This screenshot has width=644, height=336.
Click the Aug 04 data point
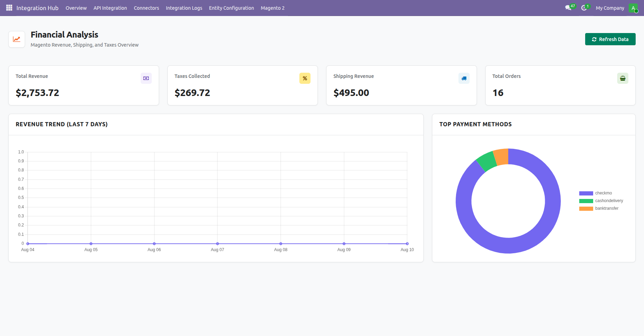[x=28, y=244]
